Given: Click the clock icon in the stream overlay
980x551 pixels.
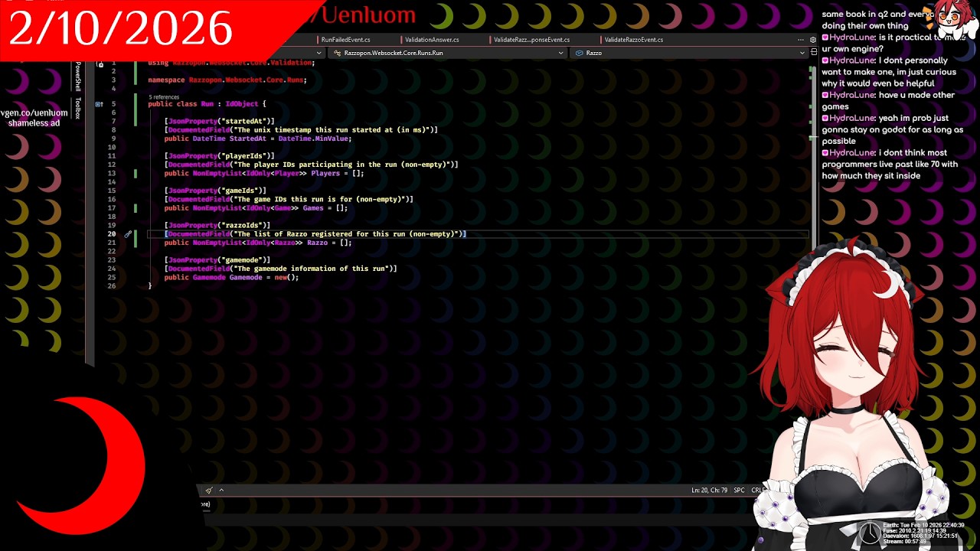Looking at the screenshot, I should click(x=870, y=532).
